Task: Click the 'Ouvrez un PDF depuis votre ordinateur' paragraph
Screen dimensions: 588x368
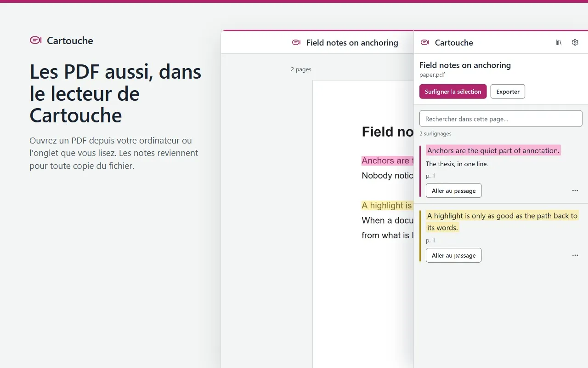Action: click(x=114, y=153)
